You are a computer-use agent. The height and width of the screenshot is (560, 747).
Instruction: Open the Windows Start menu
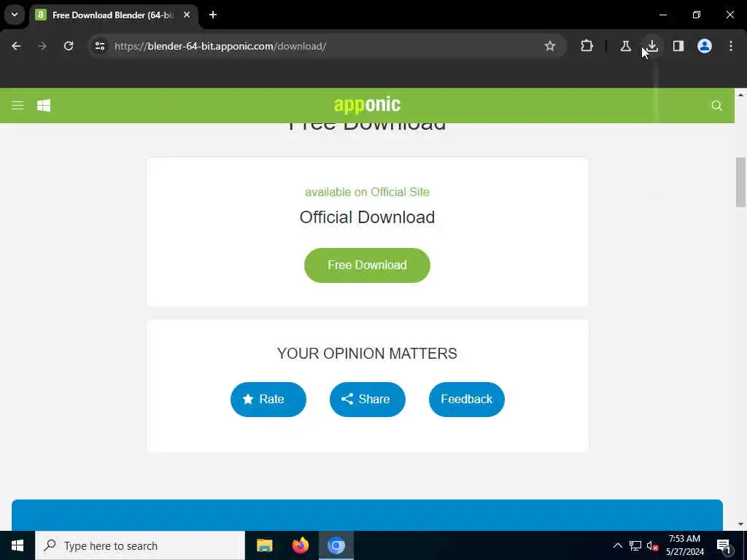pos(18,545)
